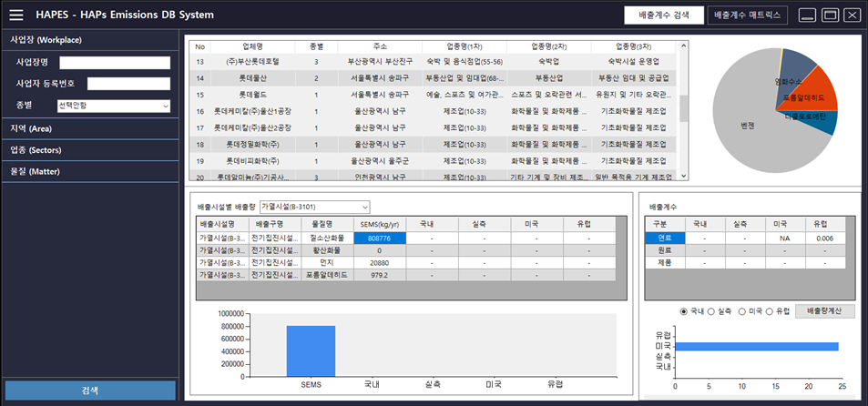Switch to the 배출계수 매트릭스 tab
Screen dimensions: 868x406
[749, 15]
